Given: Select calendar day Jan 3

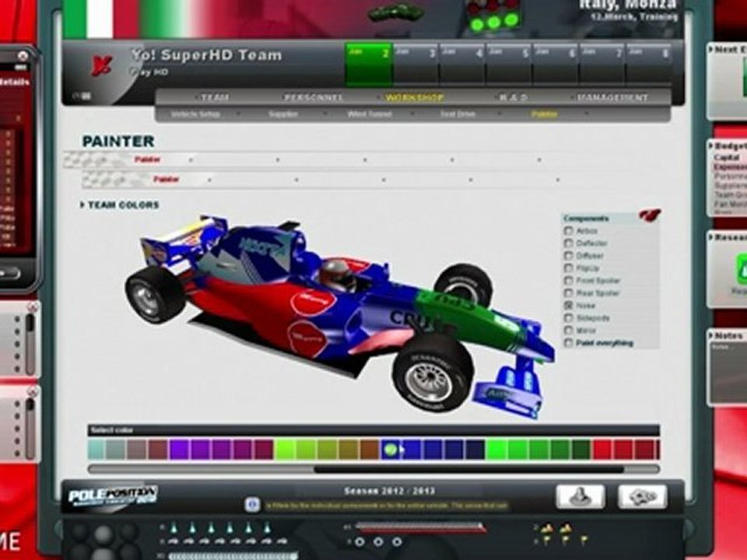Looking at the screenshot, I should tap(416, 65).
